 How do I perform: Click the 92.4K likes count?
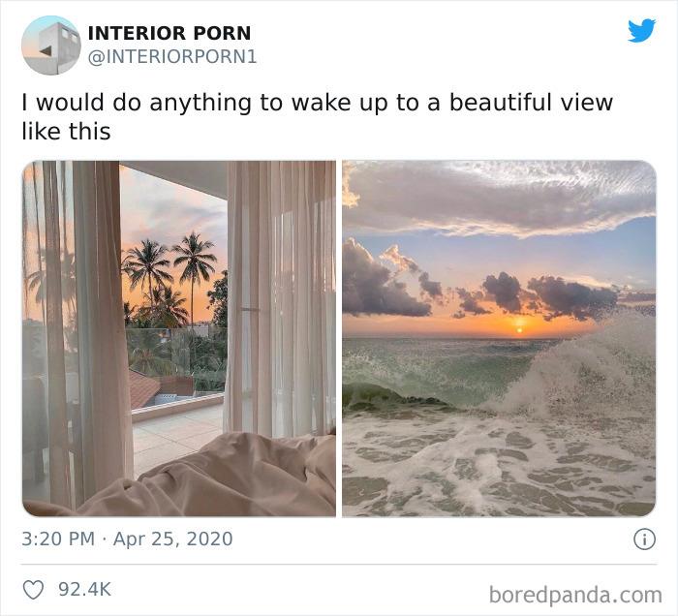(x=85, y=589)
